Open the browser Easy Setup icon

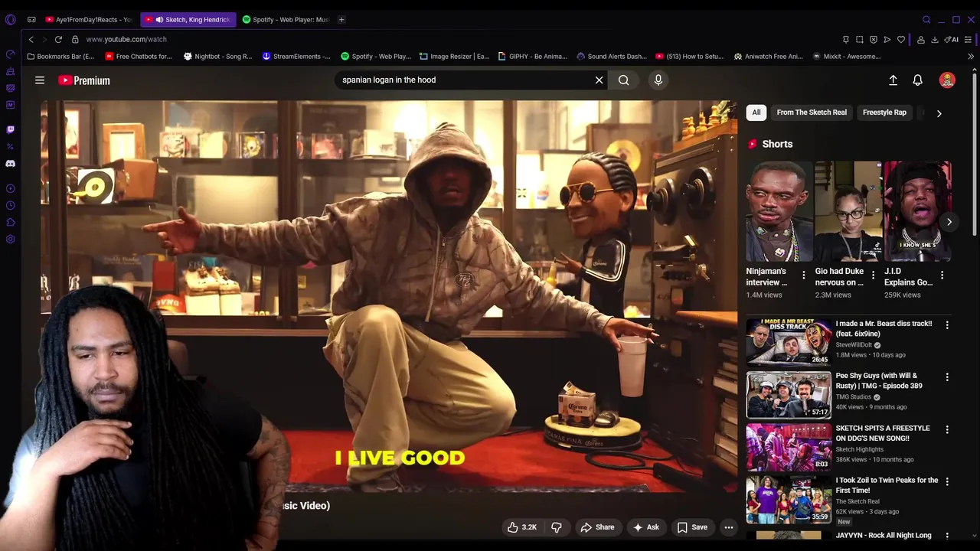[969, 39]
